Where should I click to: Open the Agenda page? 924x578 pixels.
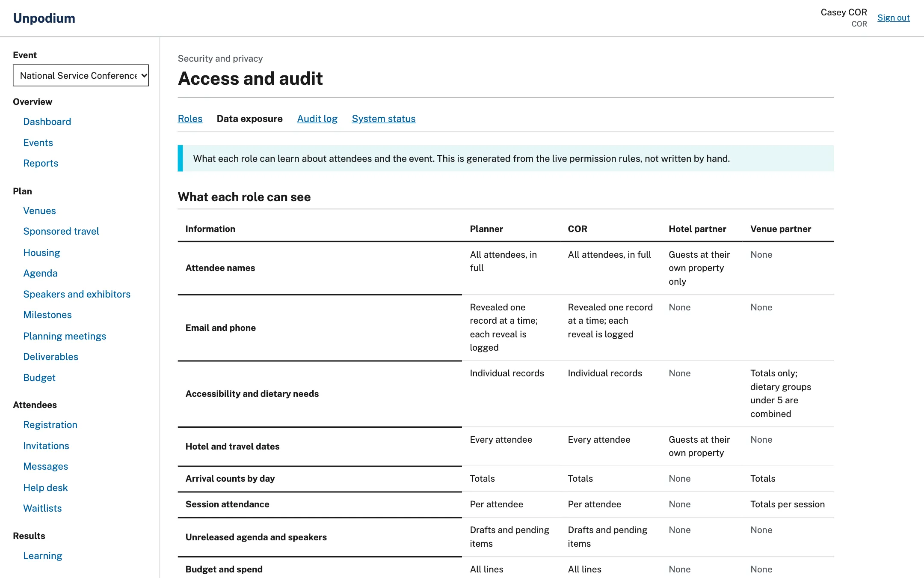pyautogui.click(x=40, y=273)
